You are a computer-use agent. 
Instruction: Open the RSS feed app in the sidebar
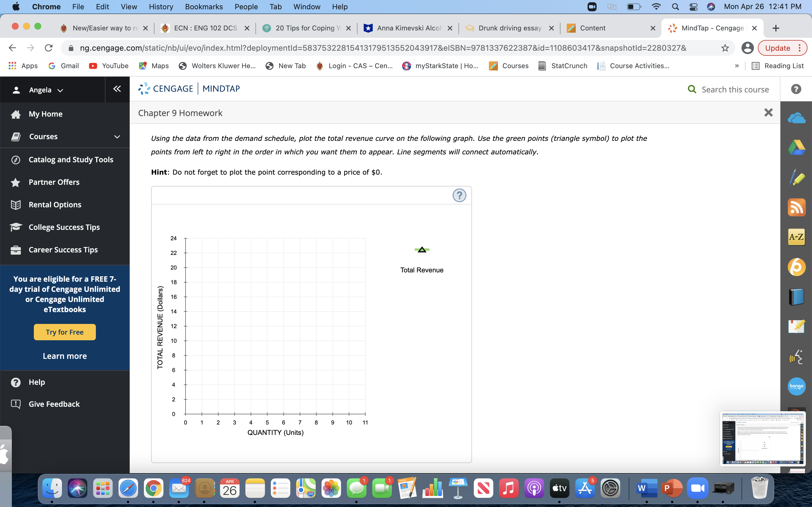click(796, 207)
